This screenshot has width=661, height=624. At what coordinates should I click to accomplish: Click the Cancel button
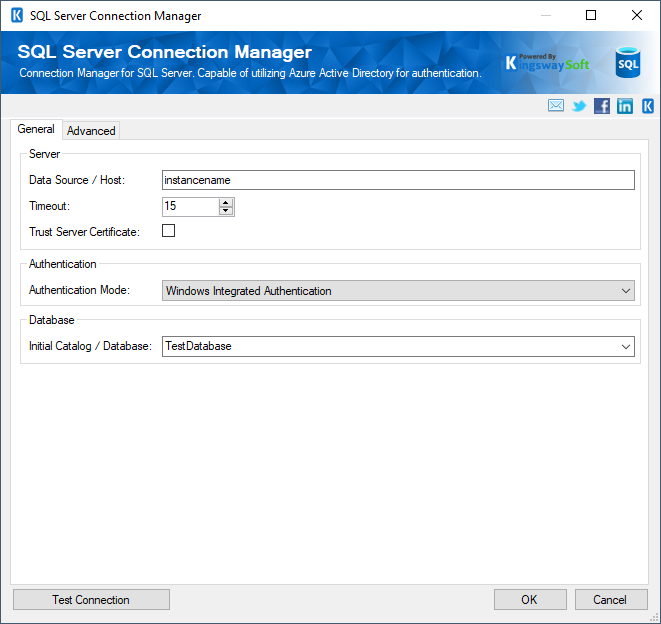pos(610,600)
